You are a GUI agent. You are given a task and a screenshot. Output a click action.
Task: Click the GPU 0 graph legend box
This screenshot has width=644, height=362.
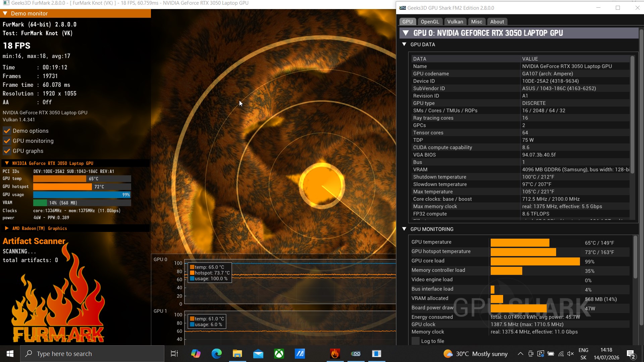210,273
